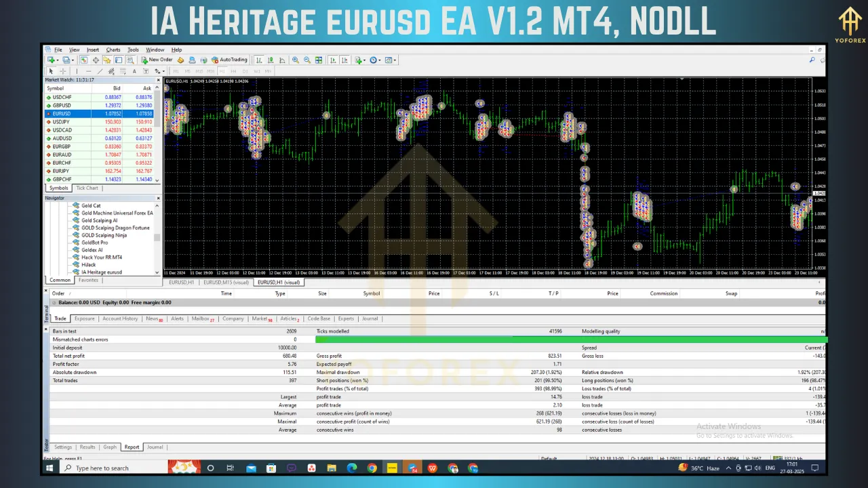
Task: Switch chart to bar chart mode
Action: click(260, 60)
